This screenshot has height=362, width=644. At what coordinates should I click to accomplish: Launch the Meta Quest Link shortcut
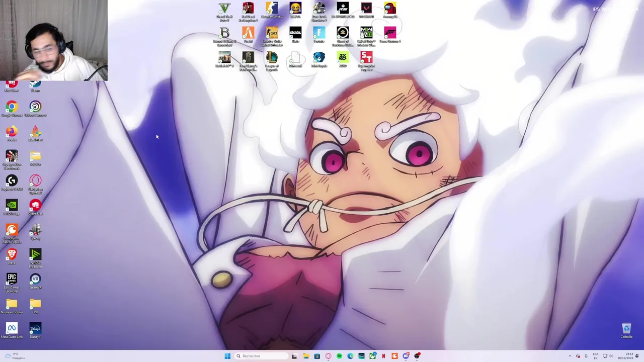(x=12, y=331)
